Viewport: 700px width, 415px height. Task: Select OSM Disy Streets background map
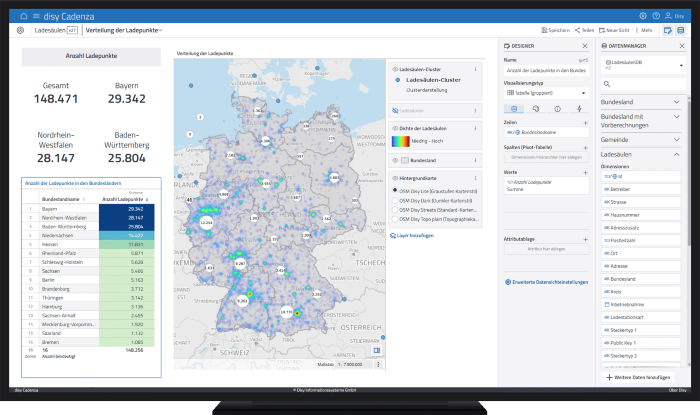395,210
